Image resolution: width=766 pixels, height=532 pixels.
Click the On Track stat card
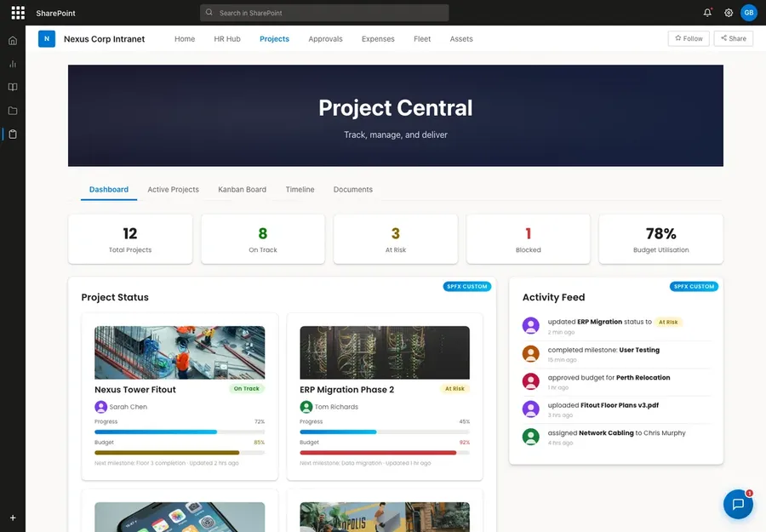263,239
